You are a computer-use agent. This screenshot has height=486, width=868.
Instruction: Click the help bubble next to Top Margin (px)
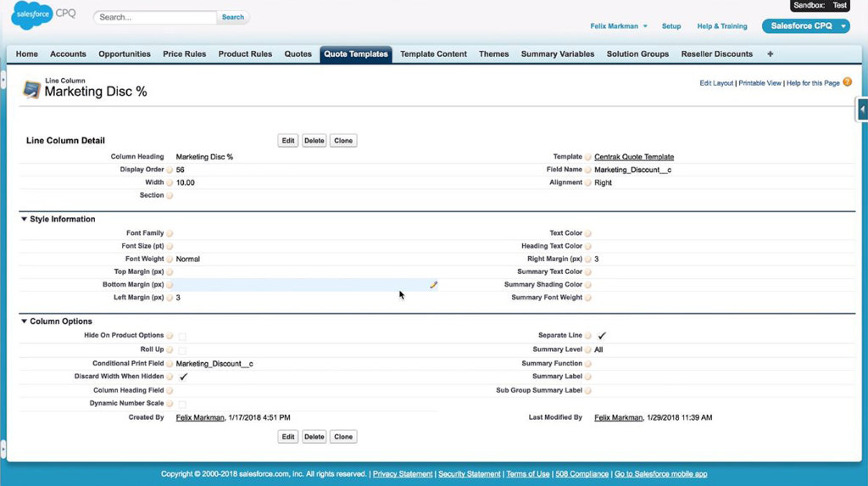click(170, 271)
